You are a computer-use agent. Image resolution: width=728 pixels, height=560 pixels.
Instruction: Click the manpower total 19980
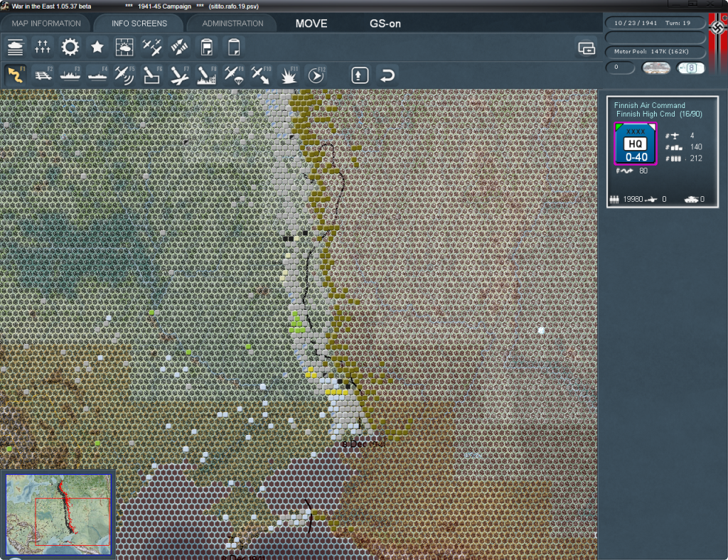(633, 199)
